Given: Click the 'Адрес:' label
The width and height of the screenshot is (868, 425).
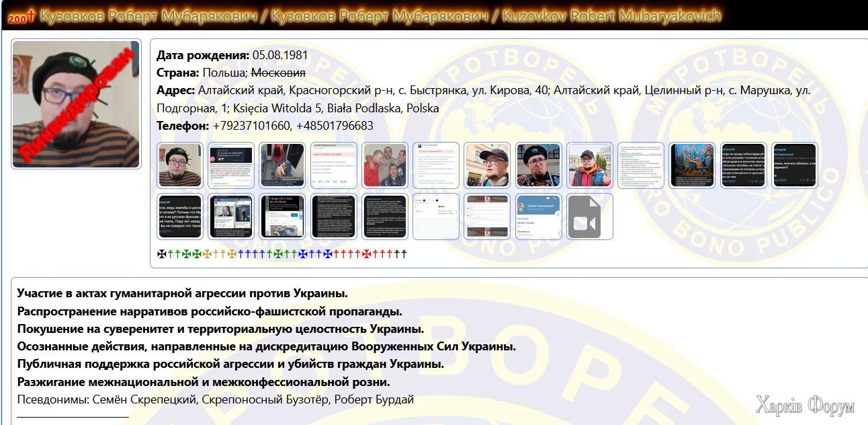Looking at the screenshot, I should [176, 90].
